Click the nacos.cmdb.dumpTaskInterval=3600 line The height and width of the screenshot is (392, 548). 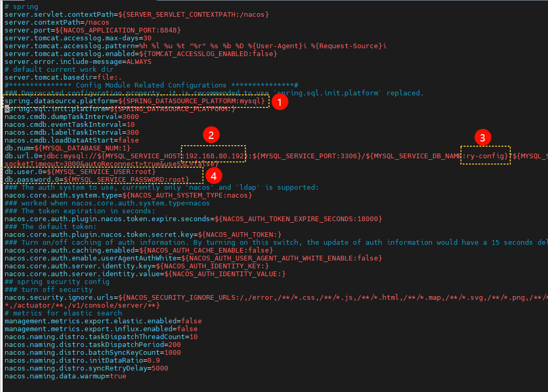[72, 117]
